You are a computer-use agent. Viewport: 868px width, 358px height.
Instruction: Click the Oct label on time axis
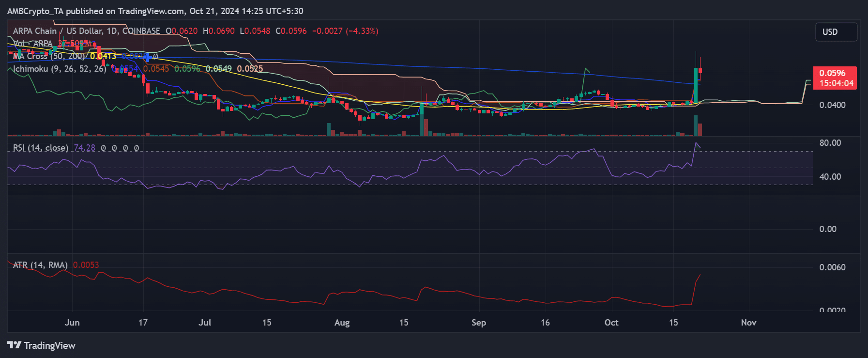point(611,323)
